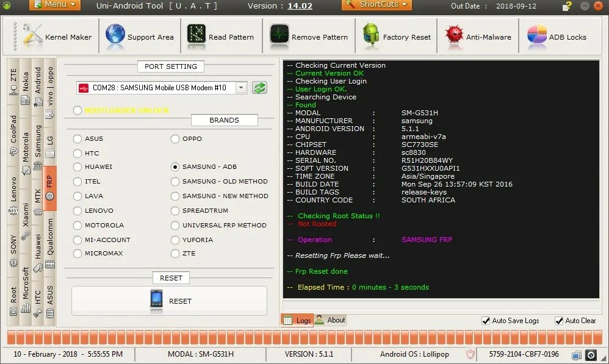Open the Android side tab
Viewport: 609px width, 364px height.
[38, 87]
